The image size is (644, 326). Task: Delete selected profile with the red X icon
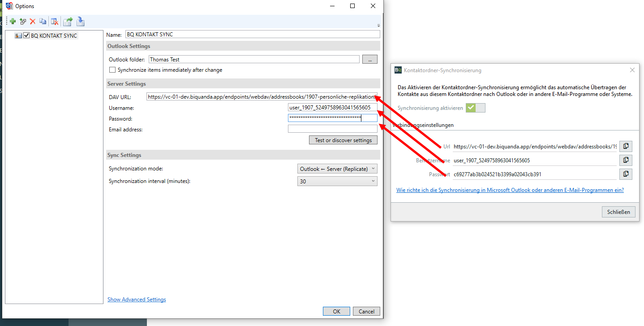(x=33, y=22)
